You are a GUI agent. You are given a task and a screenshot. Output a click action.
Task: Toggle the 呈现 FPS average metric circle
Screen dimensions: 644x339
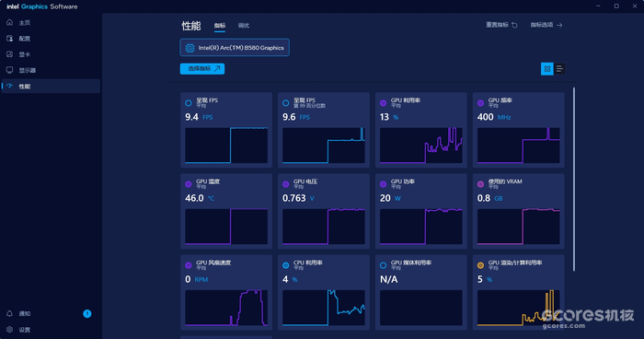[189, 103]
